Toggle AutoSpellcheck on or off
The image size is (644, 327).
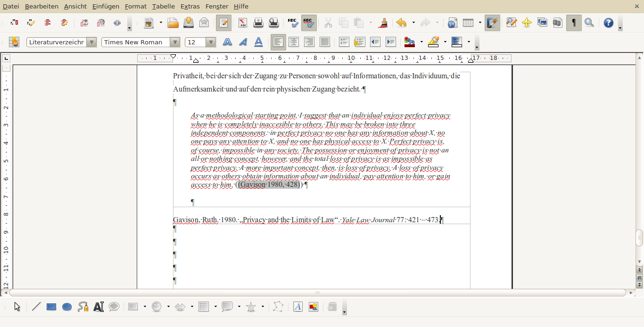[x=309, y=23]
